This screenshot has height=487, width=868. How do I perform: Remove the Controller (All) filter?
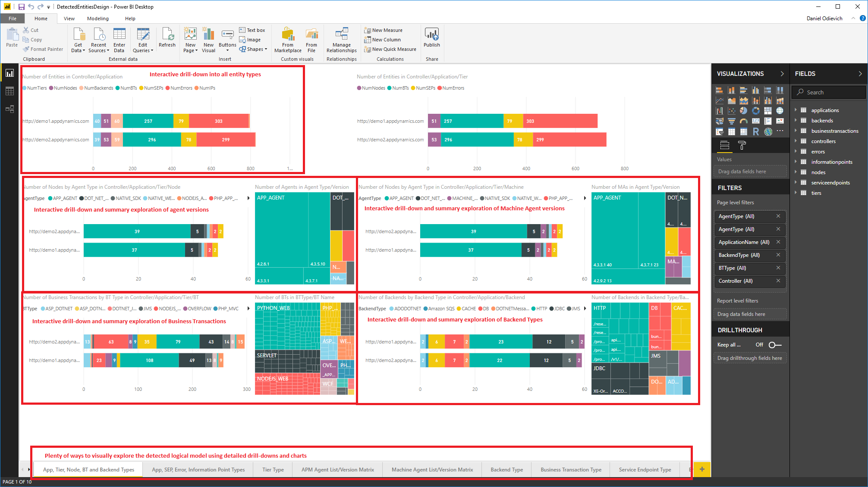(x=778, y=281)
